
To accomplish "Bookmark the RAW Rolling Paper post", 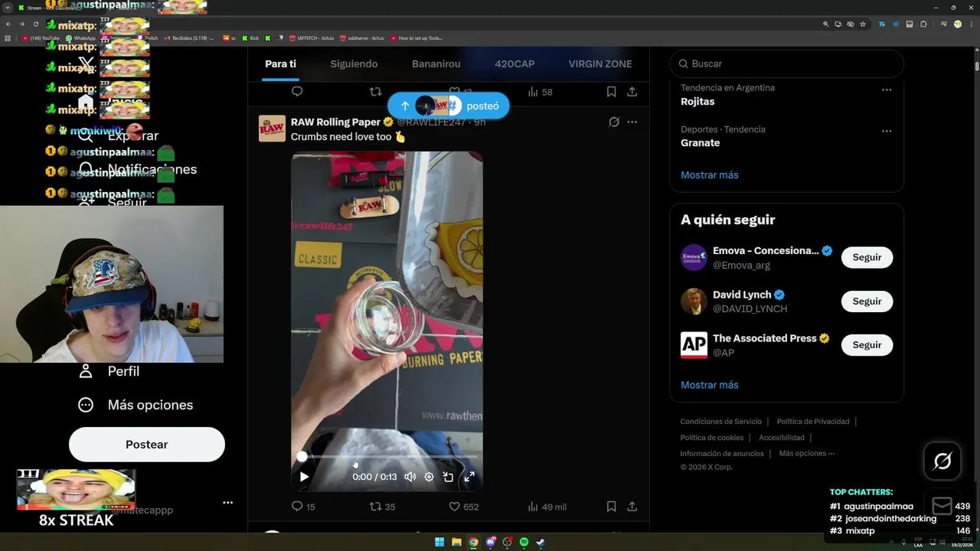I will (x=611, y=507).
